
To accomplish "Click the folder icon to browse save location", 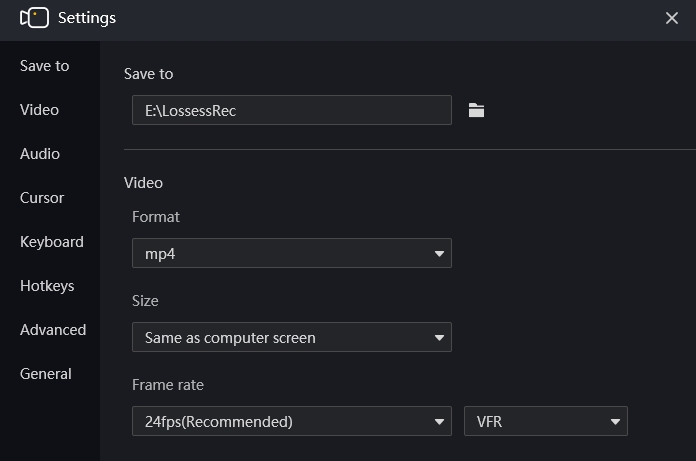I will tap(476, 110).
